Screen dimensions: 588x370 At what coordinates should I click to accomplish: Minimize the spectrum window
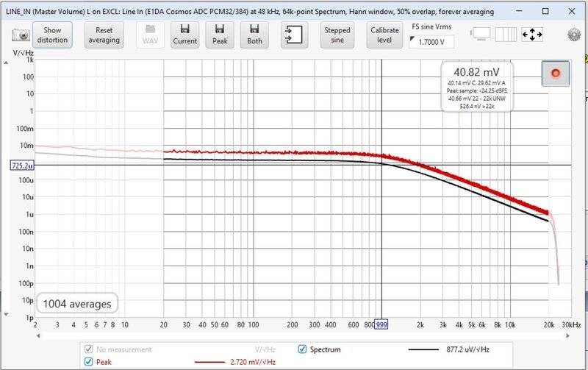click(x=519, y=11)
